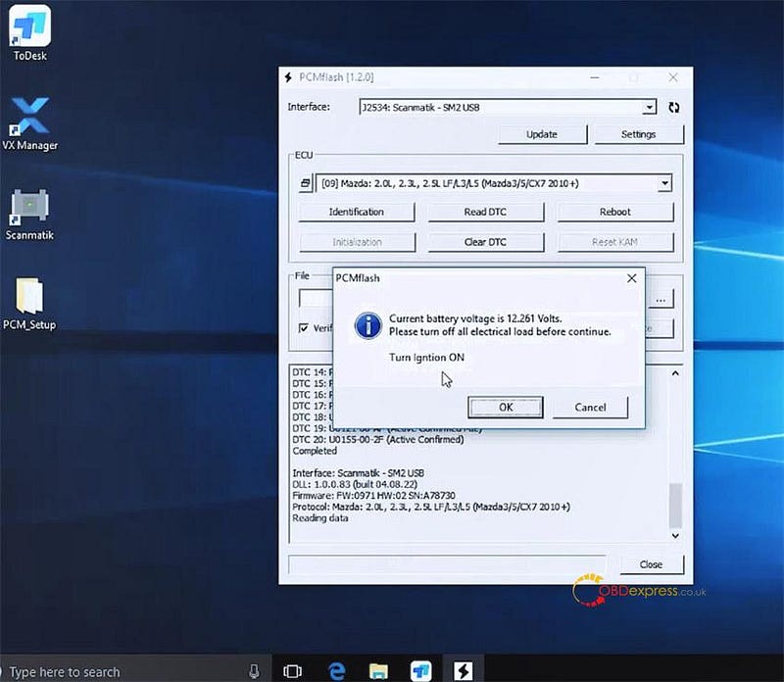Viewport: 784px width, 682px height.
Task: Click the 'DLL: 1.0.0.83' log line
Action: pyautogui.click(x=355, y=484)
